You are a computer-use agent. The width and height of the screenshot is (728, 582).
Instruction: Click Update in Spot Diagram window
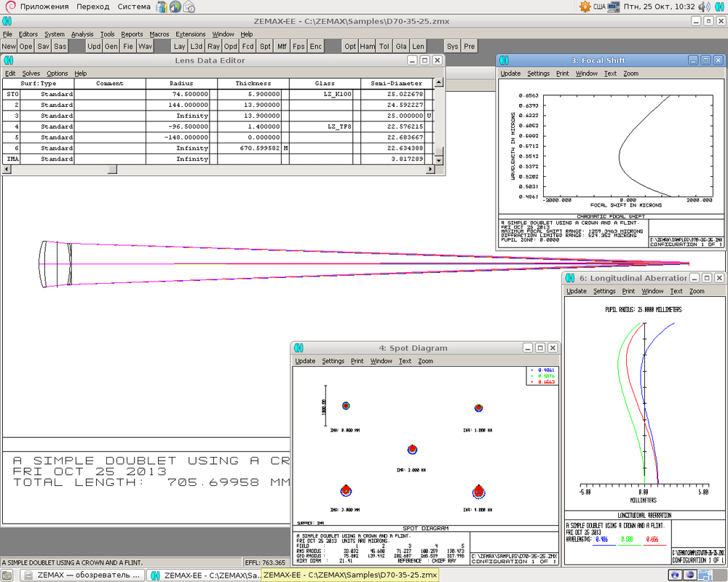305,361
